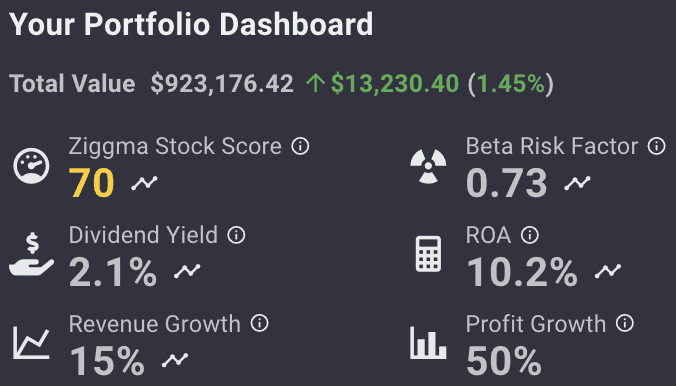Click the green $13,230.40 gain amount
Viewport: 676px width, 386px height.
pyautogui.click(x=395, y=83)
